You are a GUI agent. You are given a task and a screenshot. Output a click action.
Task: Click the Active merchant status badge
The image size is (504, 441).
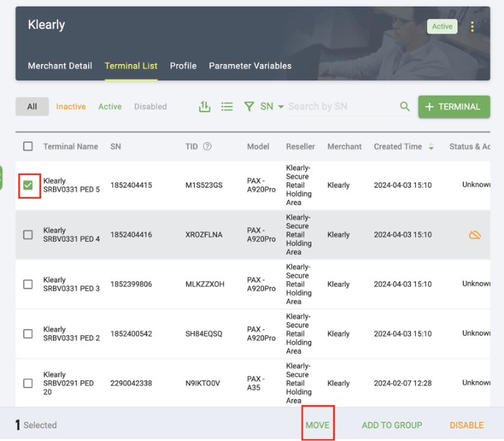coord(442,26)
